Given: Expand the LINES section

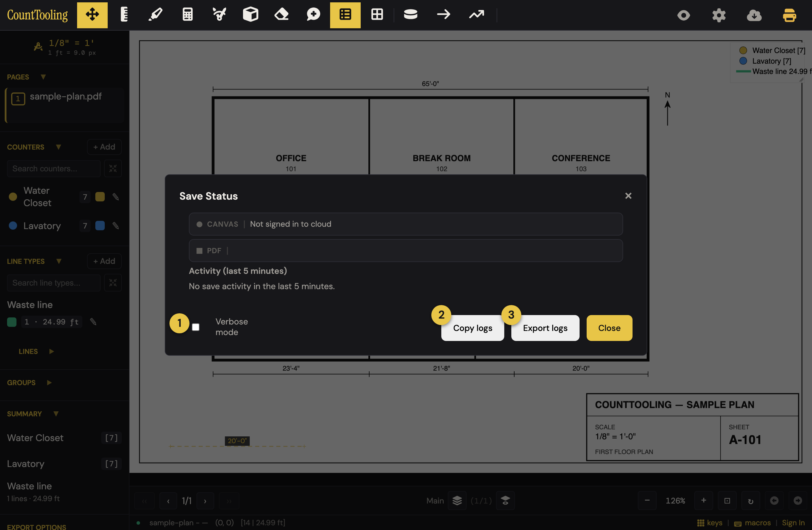Looking at the screenshot, I should click(51, 351).
